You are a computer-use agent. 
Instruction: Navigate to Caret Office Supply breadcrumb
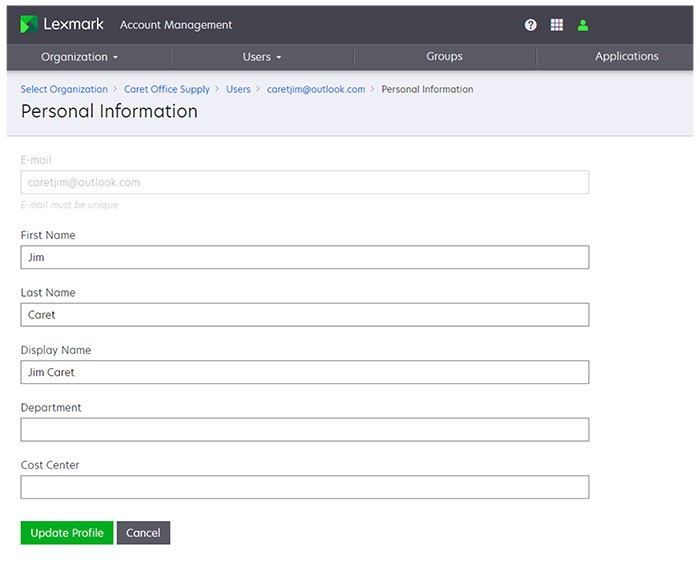[167, 89]
